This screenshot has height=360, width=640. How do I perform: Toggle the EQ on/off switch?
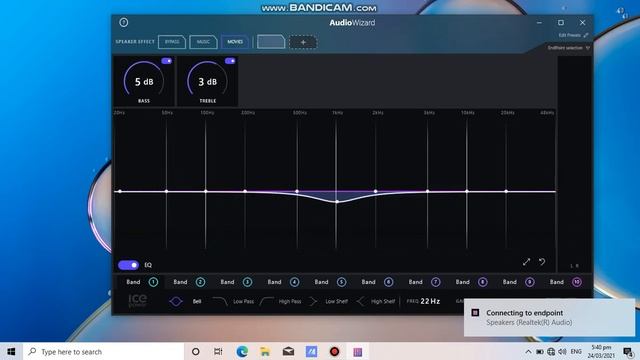pos(128,265)
